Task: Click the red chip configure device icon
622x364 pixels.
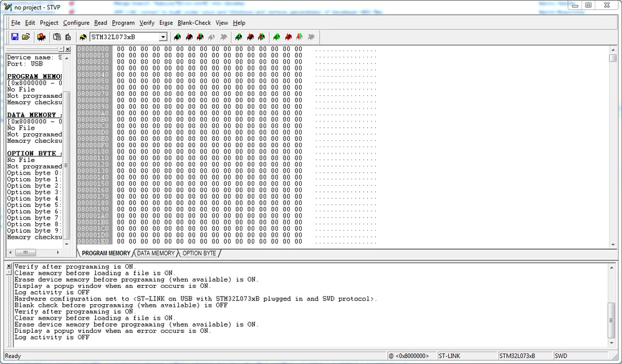Action: click(x=41, y=37)
